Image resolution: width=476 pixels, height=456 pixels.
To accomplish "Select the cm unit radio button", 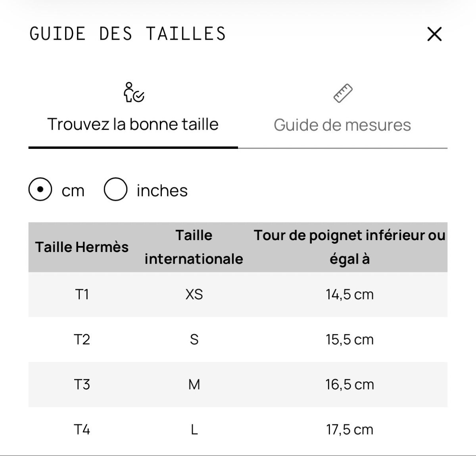I will point(40,190).
